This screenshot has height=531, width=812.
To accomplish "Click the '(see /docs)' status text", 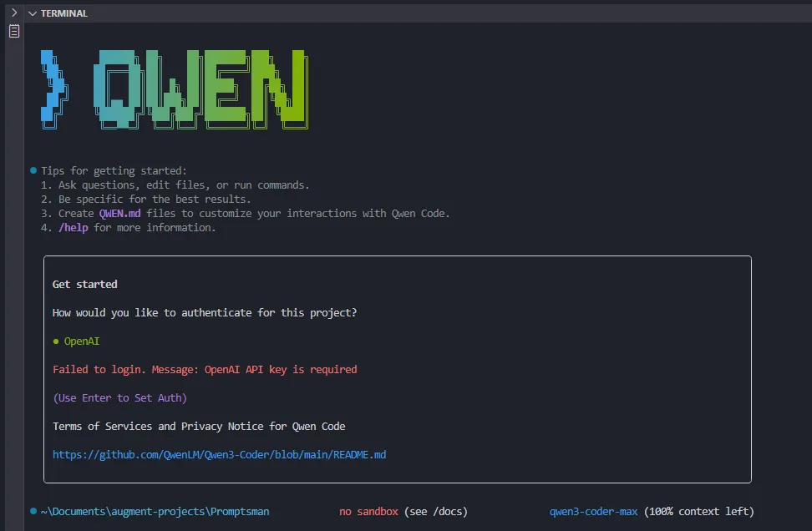I will coord(435,511).
